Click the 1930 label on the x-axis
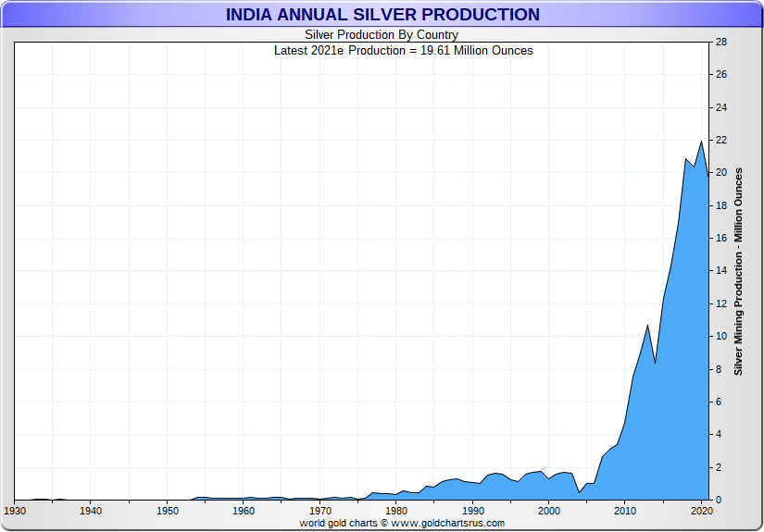The height and width of the screenshot is (532, 764). [x=15, y=511]
